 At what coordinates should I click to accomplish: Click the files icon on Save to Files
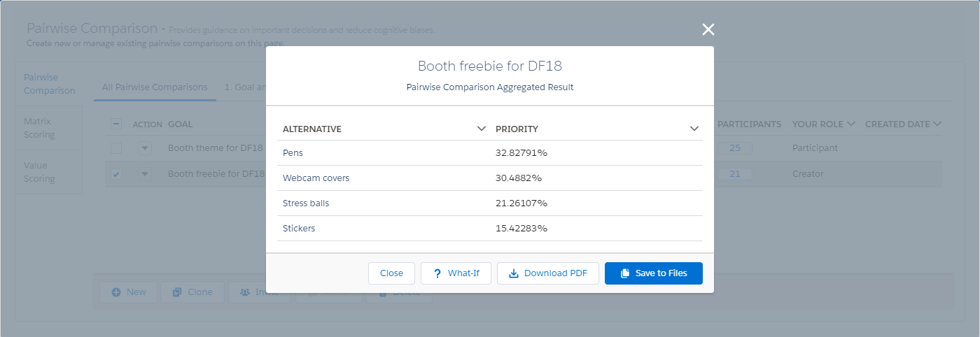tap(626, 273)
